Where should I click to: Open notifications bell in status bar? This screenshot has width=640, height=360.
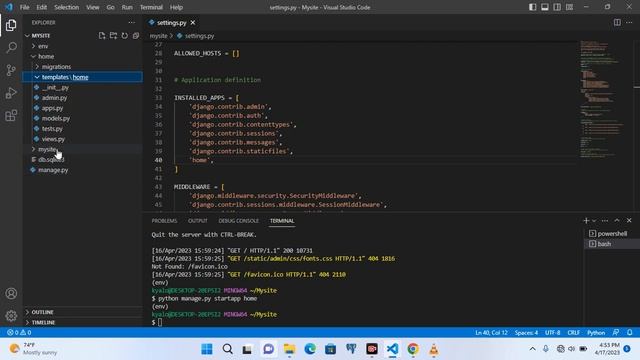pos(630,332)
